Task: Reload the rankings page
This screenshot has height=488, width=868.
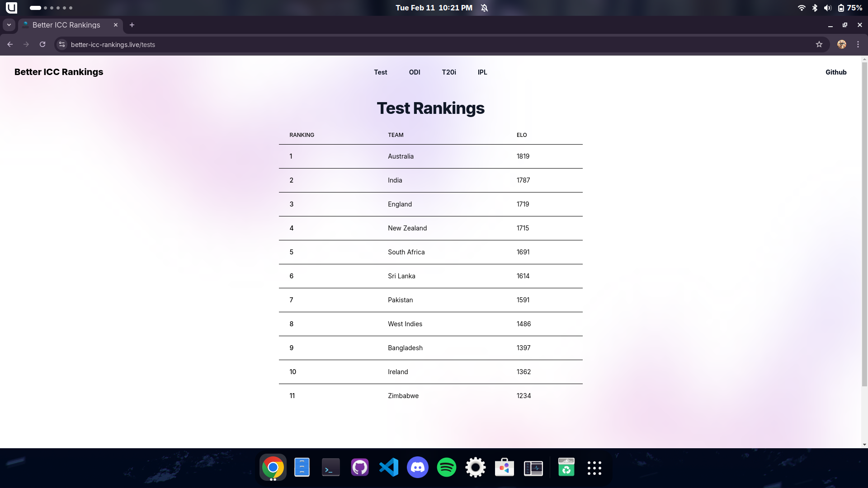Action: pyautogui.click(x=42, y=44)
